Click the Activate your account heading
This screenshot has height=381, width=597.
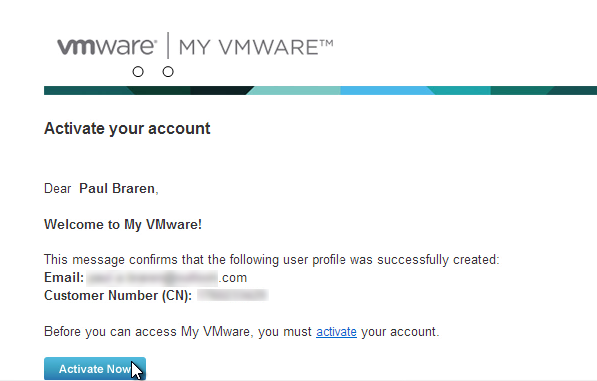point(127,129)
